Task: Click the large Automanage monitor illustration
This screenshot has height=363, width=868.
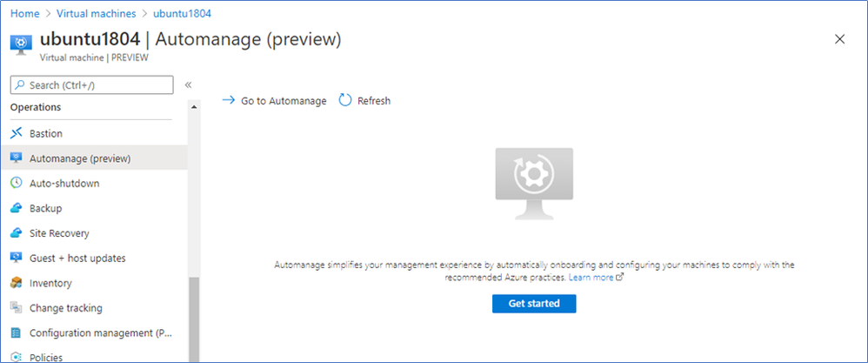Action: 534,184
